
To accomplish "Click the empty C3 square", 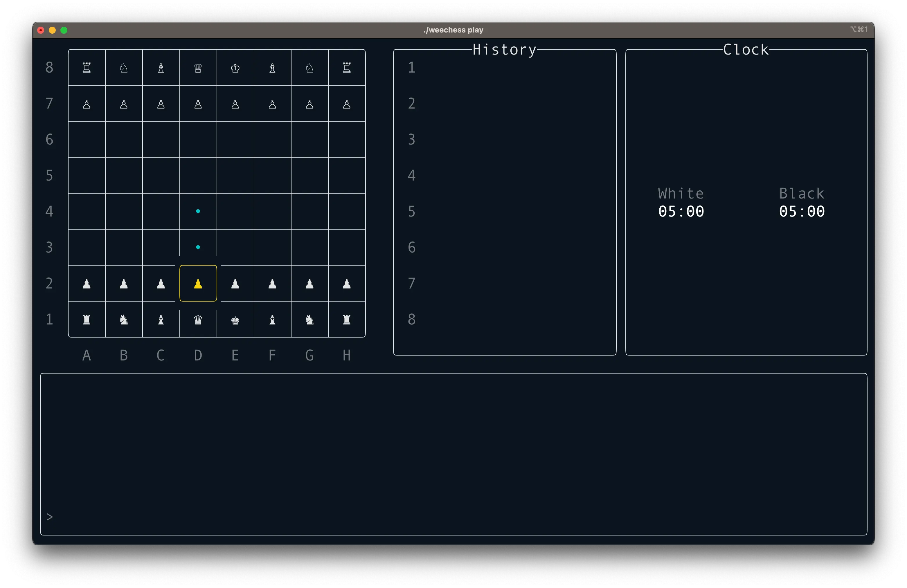I will click(161, 247).
